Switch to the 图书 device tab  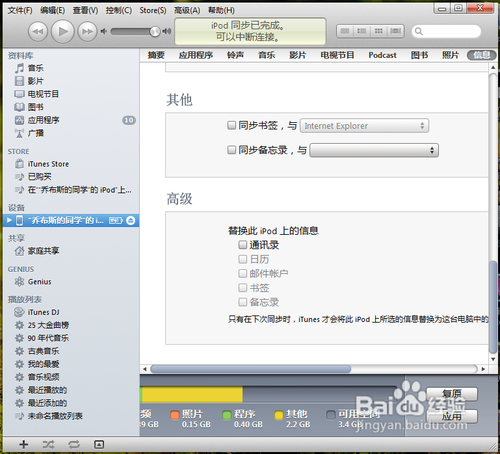[x=419, y=55]
